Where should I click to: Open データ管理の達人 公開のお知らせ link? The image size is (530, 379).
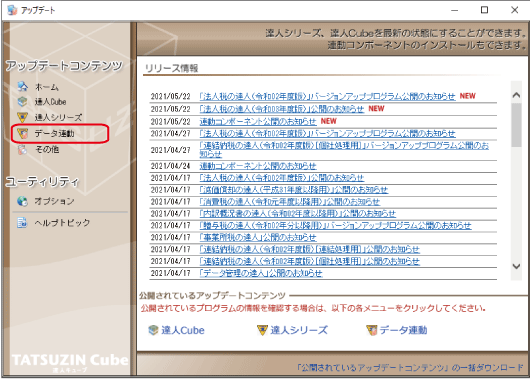[x=261, y=273]
